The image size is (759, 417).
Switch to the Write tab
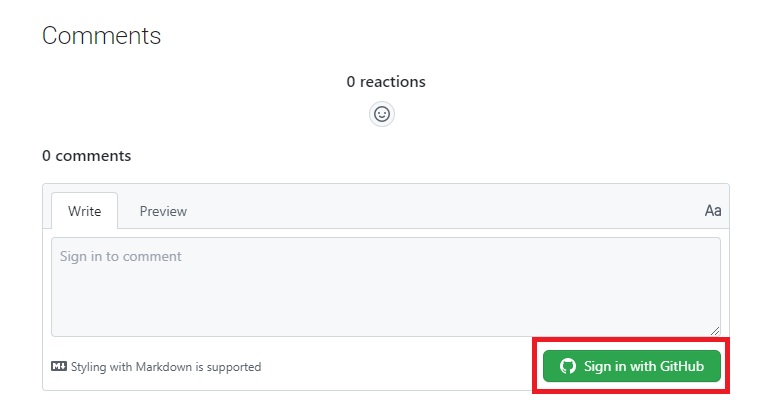[84, 211]
